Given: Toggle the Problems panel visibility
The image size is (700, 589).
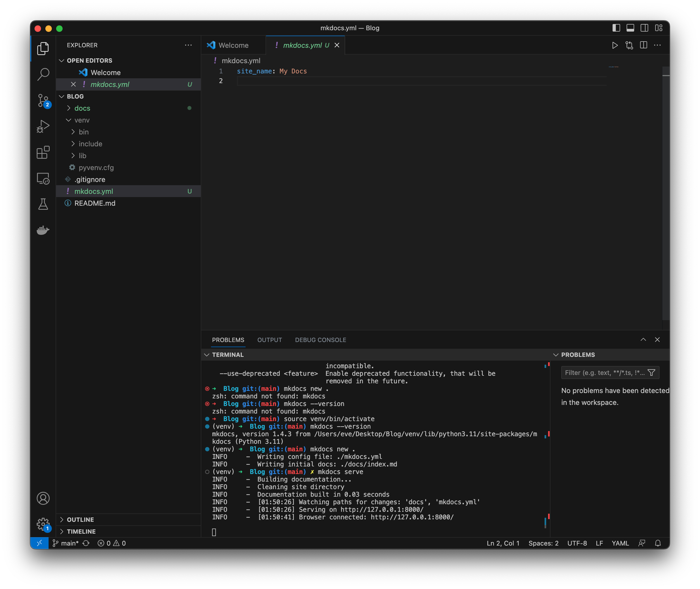Looking at the screenshot, I should coord(228,340).
